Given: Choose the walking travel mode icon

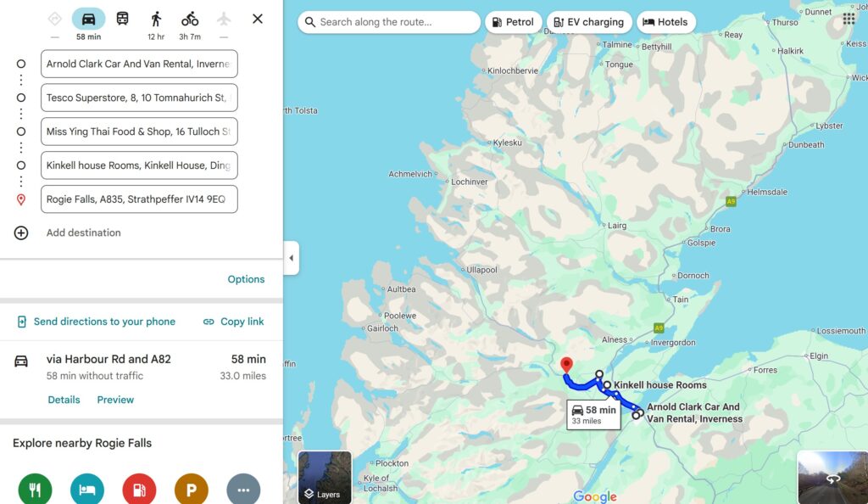Looking at the screenshot, I should (156, 20).
